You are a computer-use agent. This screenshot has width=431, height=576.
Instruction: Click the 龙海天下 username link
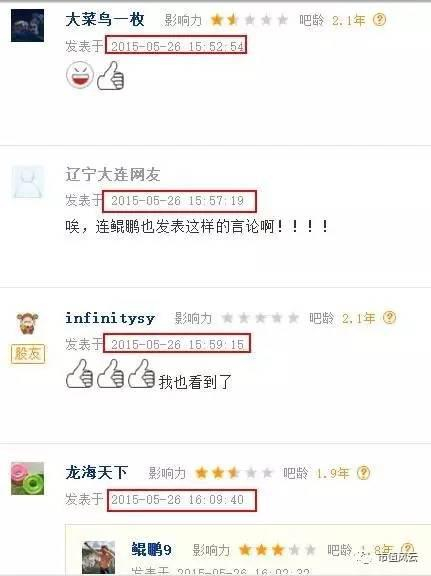coord(97,472)
